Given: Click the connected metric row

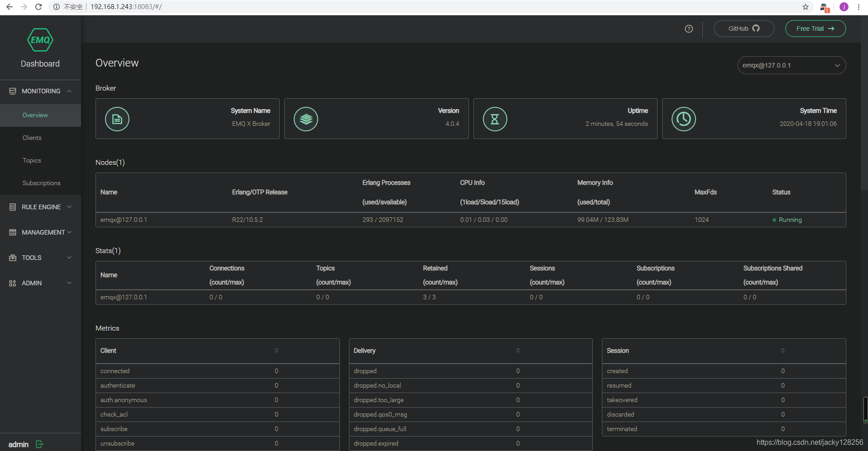Looking at the screenshot, I should 218,371.
